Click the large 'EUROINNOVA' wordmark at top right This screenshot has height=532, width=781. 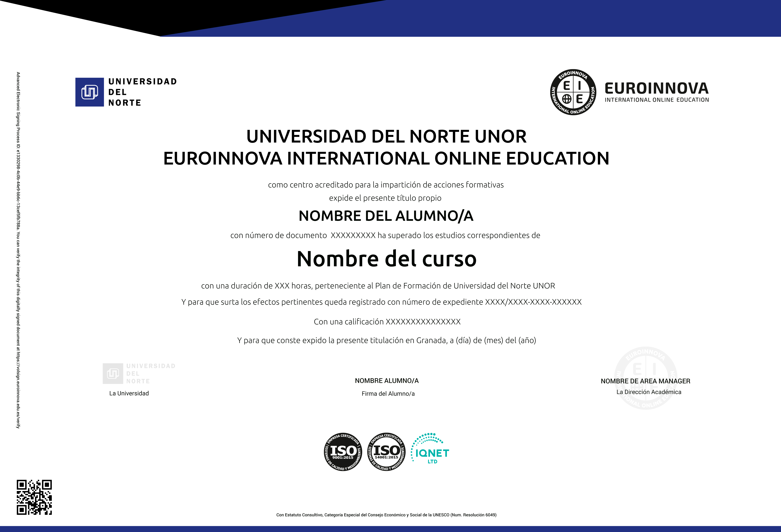(657, 88)
